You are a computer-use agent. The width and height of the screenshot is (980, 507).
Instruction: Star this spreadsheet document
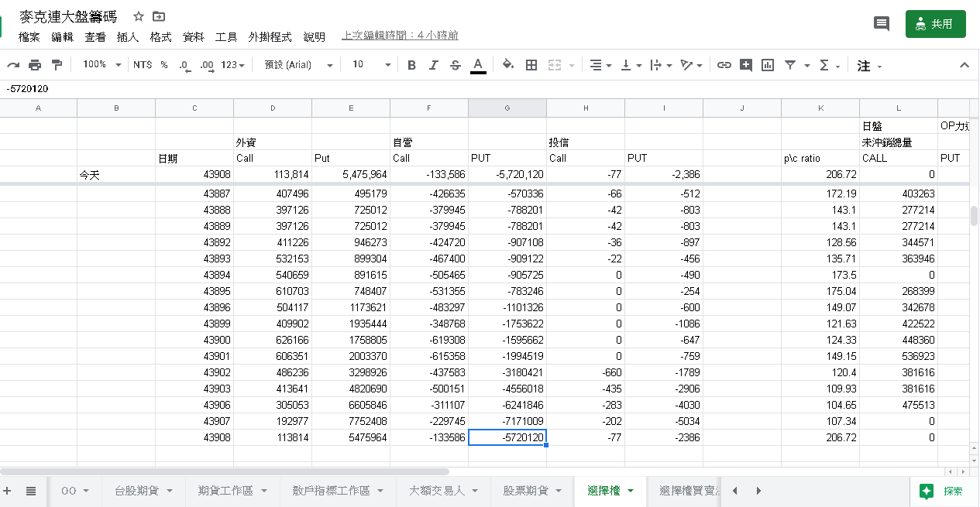139,16
